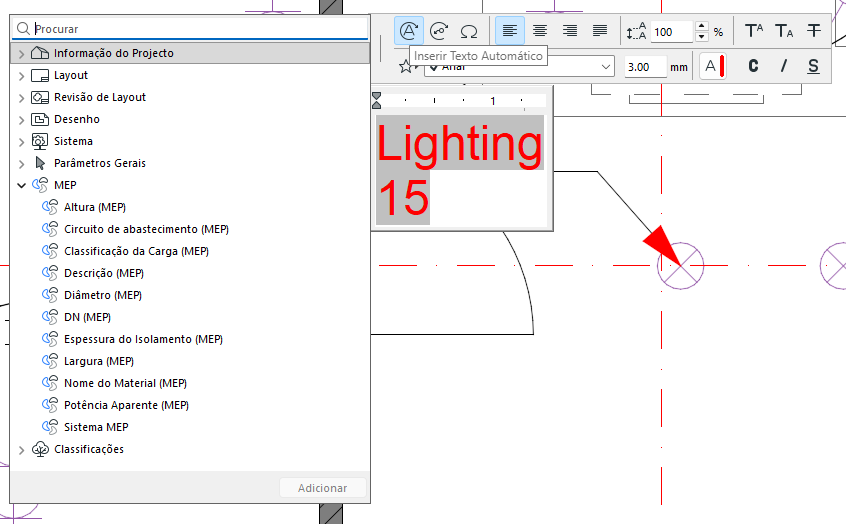The image size is (846, 524).
Task: Toggle bold C formatting button
Action: (x=753, y=66)
